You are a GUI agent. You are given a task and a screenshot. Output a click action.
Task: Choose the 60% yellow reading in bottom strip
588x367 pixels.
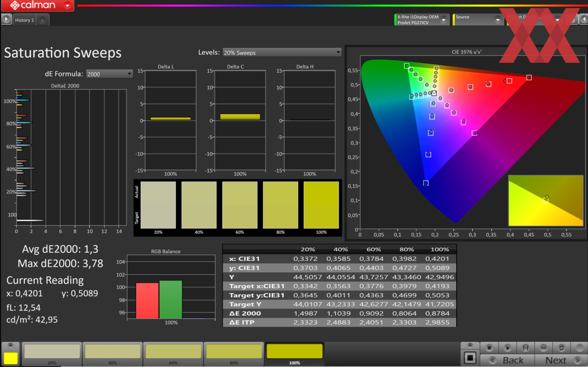173,354
